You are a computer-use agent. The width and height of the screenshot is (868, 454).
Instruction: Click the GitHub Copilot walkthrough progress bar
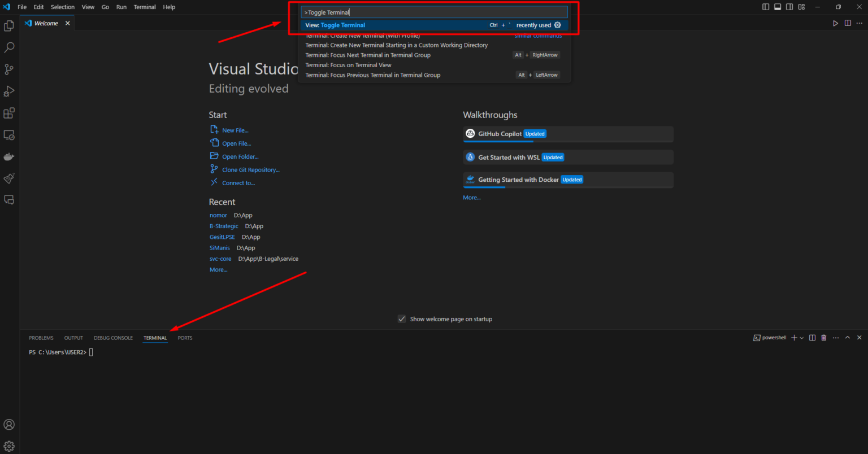pyautogui.click(x=498, y=142)
